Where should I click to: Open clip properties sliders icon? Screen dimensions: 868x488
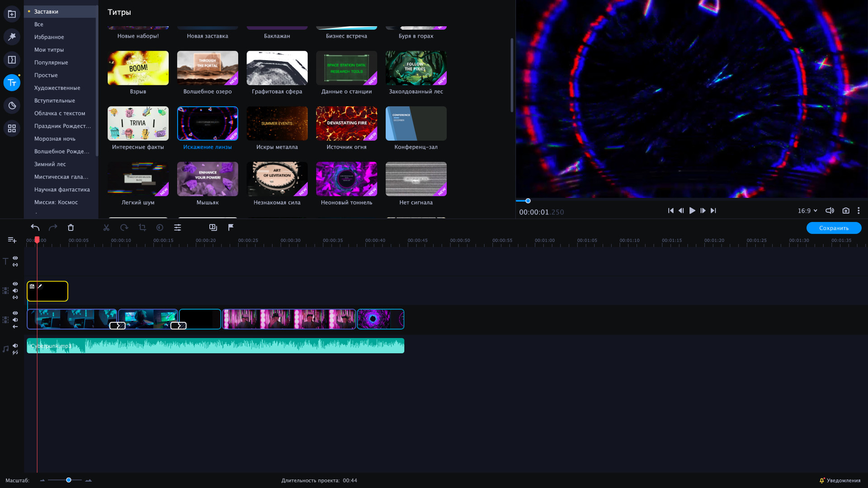tap(178, 228)
